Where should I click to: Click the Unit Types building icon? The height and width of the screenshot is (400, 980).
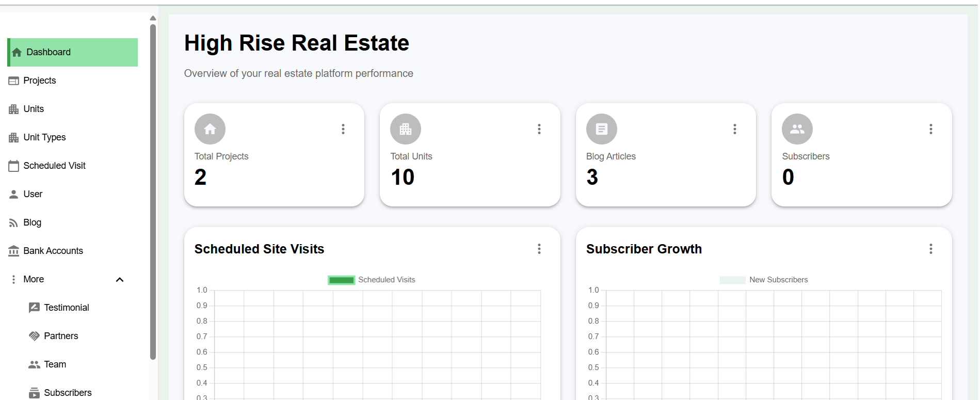pyautogui.click(x=14, y=137)
